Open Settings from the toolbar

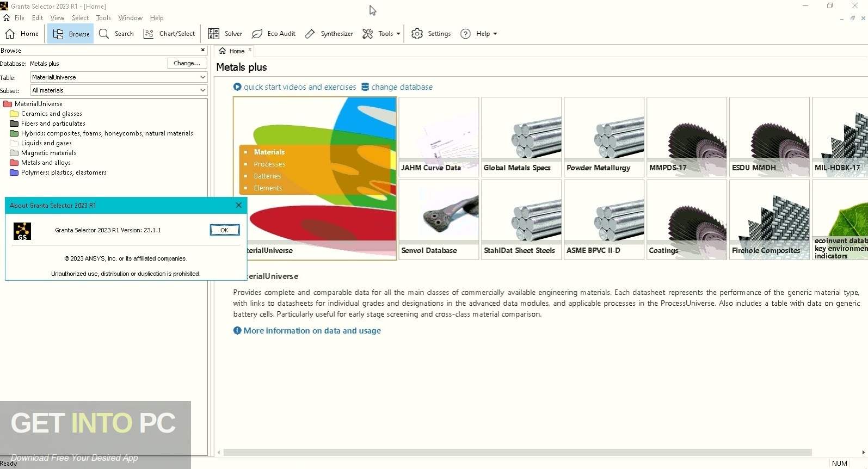[x=431, y=34]
